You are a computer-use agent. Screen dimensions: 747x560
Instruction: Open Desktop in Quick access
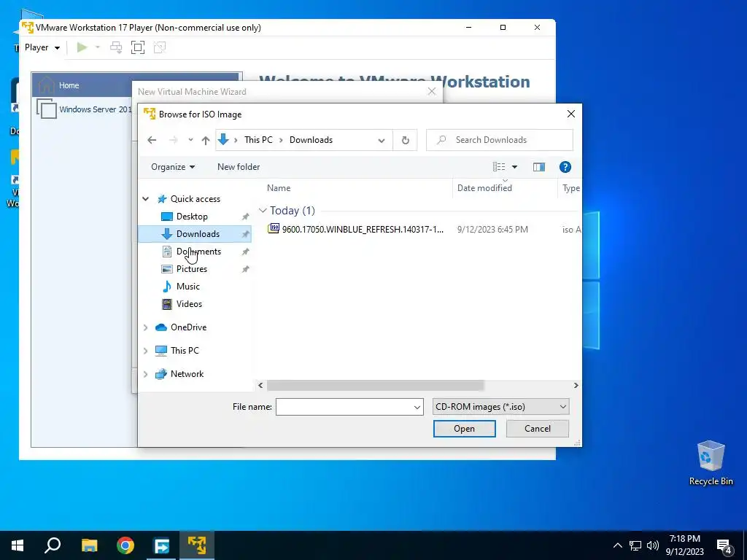192,217
